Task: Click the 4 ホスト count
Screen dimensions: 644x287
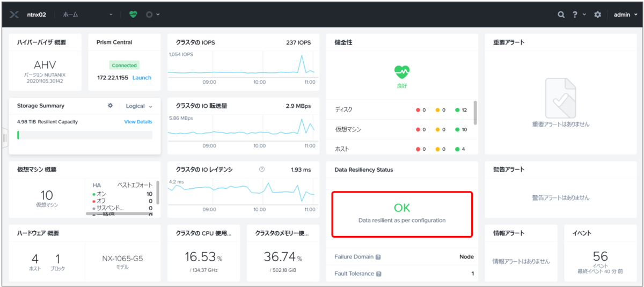Action: coord(35,258)
